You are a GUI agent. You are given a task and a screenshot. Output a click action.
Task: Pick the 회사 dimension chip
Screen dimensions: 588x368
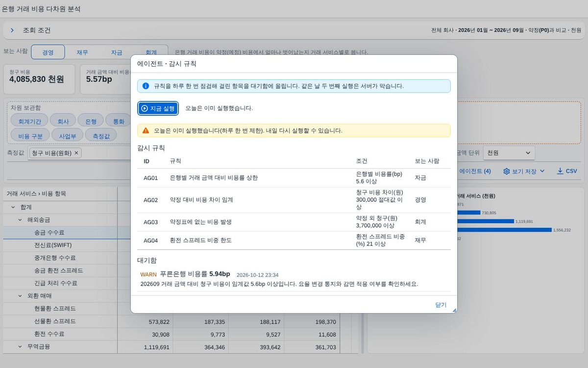click(63, 121)
